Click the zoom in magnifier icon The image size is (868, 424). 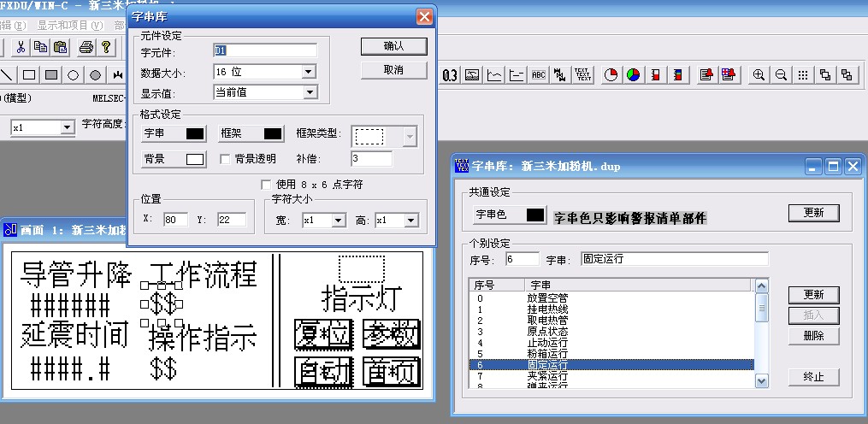pos(759,75)
